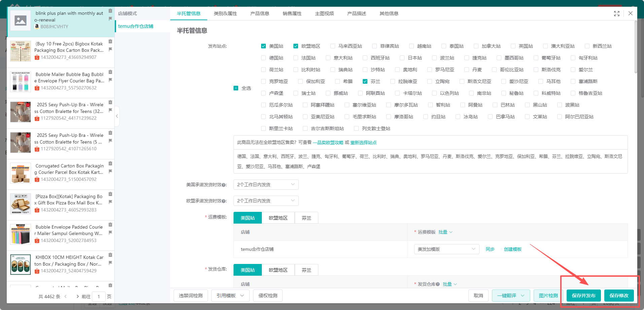Flag the Corrugated Carton Box Packaging product

point(110,171)
